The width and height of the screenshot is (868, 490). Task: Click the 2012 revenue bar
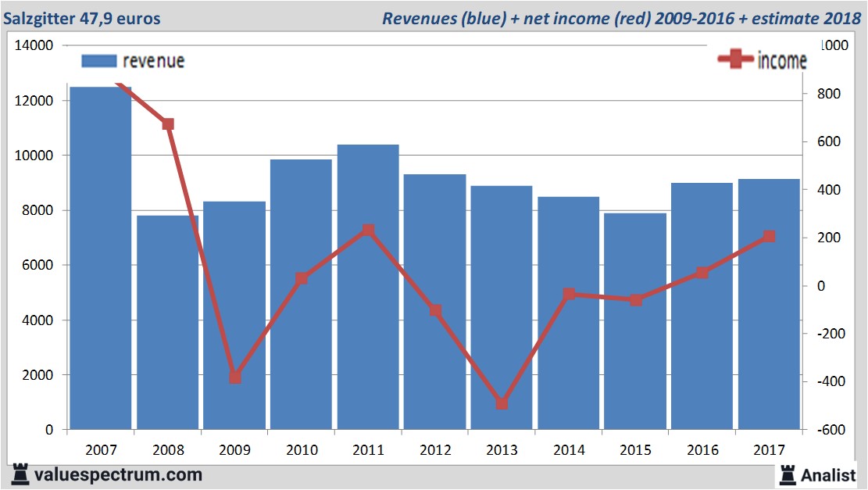click(x=434, y=302)
